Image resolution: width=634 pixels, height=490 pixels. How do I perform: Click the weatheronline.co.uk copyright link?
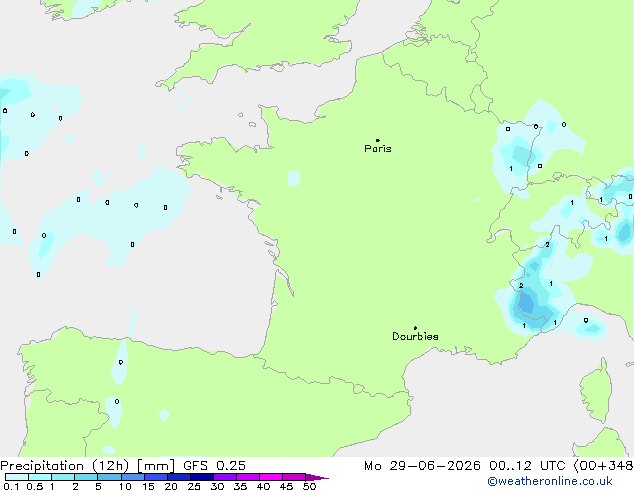click(550, 481)
